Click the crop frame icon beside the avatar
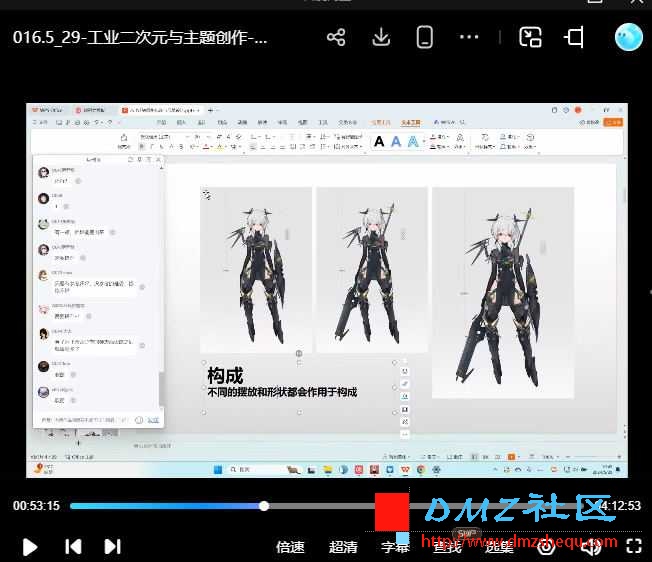This screenshot has width=652, height=562. click(574, 37)
